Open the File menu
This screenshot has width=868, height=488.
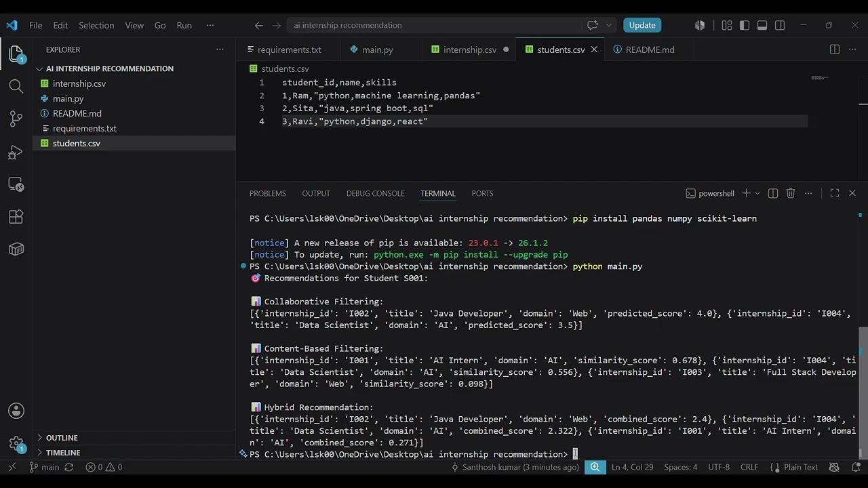pyautogui.click(x=36, y=25)
